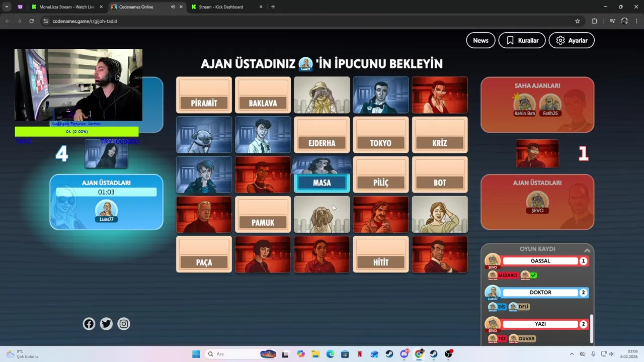Image resolution: width=644 pixels, height=362 pixels.
Task: Open the Chrome three-dot menu
Action: [x=636, y=21]
